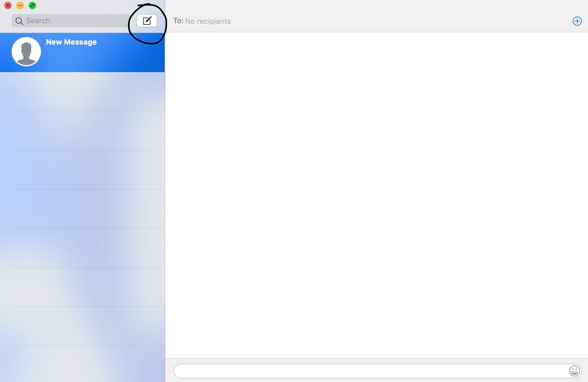This screenshot has width=588, height=382.
Task: Focus the Search text field
Action: (74, 21)
